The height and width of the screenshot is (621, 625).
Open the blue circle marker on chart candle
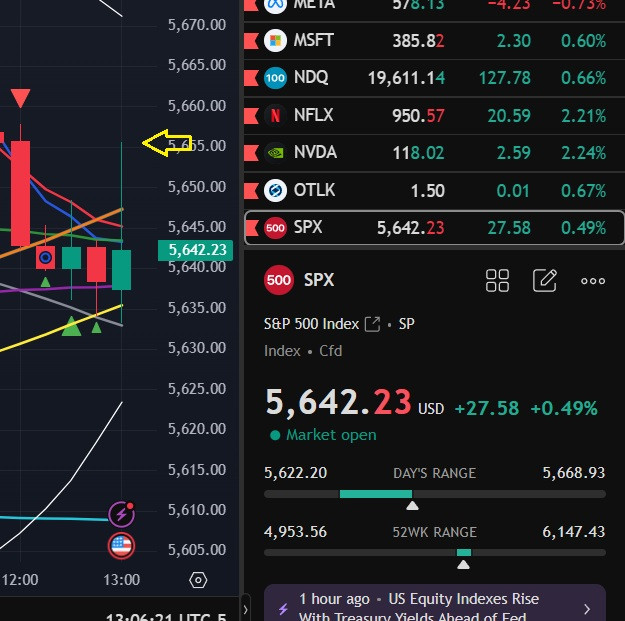[45, 257]
